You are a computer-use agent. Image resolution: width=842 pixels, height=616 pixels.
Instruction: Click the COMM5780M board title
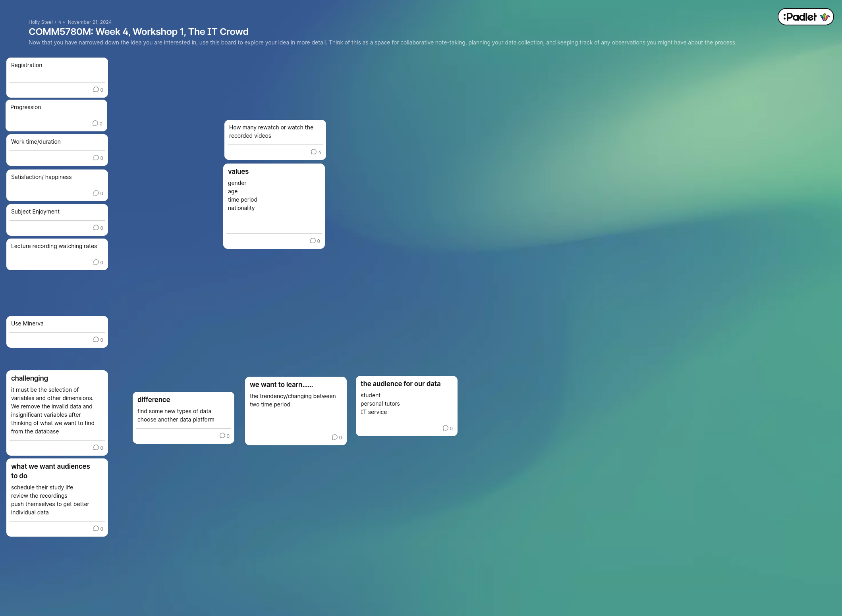point(138,32)
